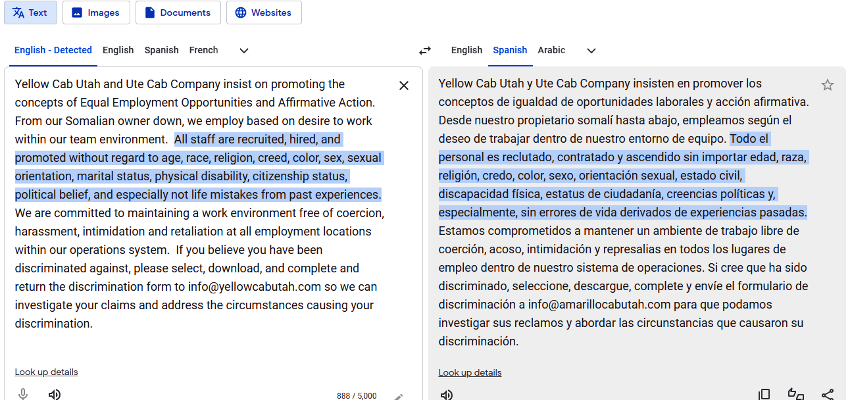850x400 pixels.
Task: Expand the target language list
Action: pyautogui.click(x=591, y=50)
